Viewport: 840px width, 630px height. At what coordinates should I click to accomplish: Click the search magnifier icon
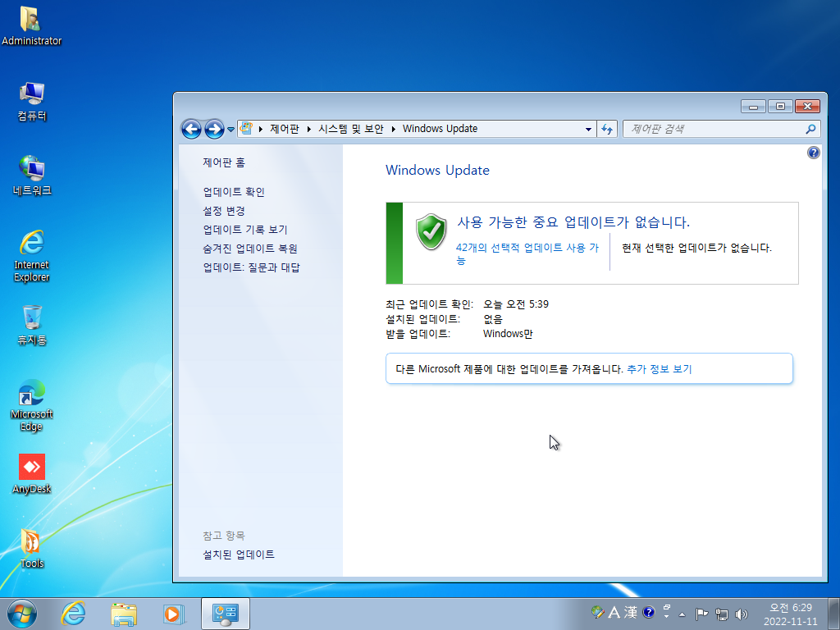coord(810,129)
